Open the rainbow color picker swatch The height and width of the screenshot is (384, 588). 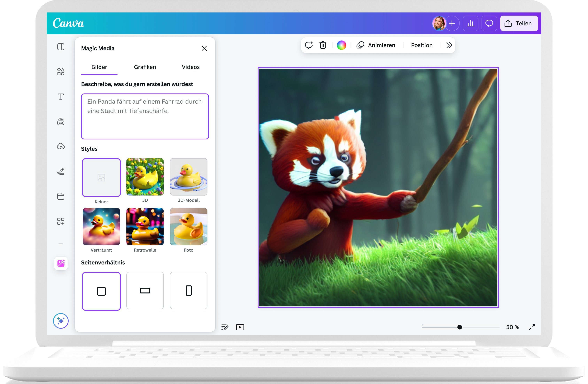[x=341, y=45]
